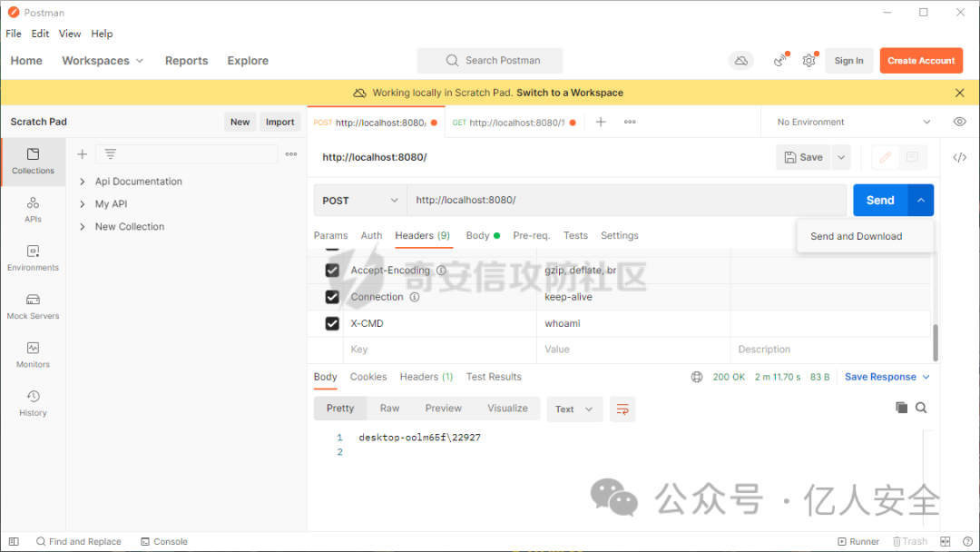Expand the My API collection

tap(82, 203)
